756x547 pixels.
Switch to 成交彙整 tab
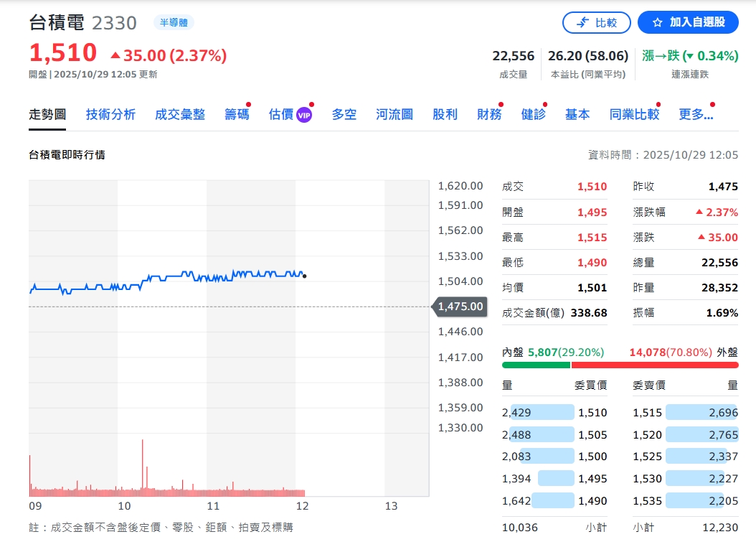179,114
